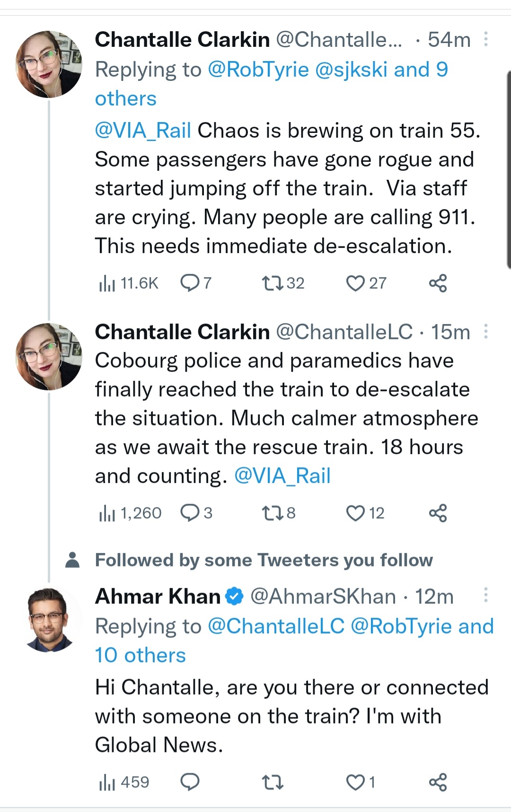Viewport: 511px width, 812px height.
Task: Open @VIA_Rail mention in the 18 hours tweet
Action: 282,476
